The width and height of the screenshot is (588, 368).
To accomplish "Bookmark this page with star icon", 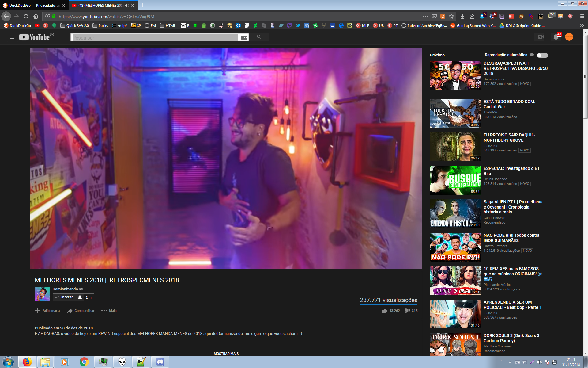I will click(x=451, y=16).
